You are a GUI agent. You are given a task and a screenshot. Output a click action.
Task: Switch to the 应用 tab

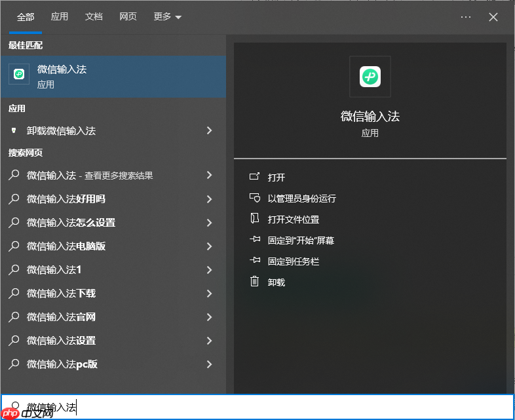[x=60, y=16]
